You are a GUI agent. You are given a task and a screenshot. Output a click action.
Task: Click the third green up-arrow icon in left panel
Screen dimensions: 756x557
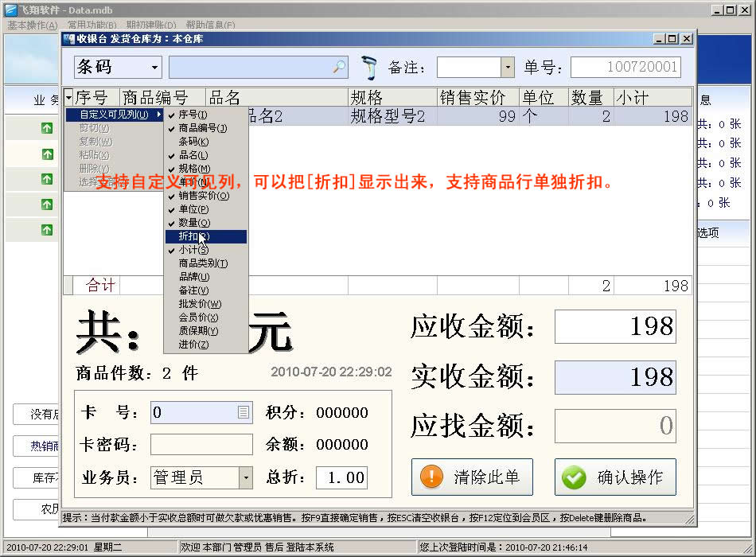pyautogui.click(x=47, y=180)
